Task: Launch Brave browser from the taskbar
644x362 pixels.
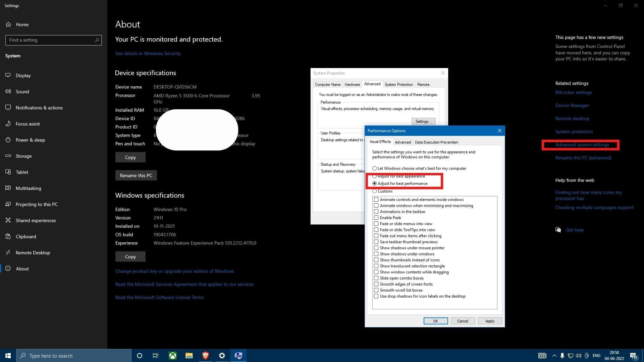Action: click(205, 356)
